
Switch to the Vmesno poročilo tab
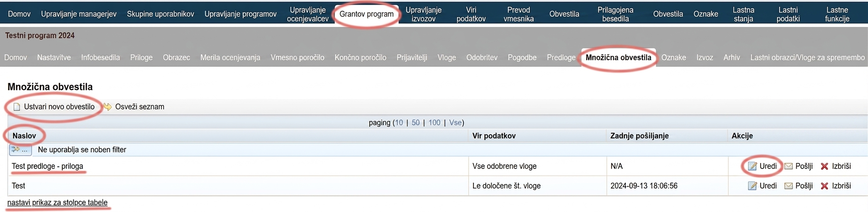click(297, 58)
